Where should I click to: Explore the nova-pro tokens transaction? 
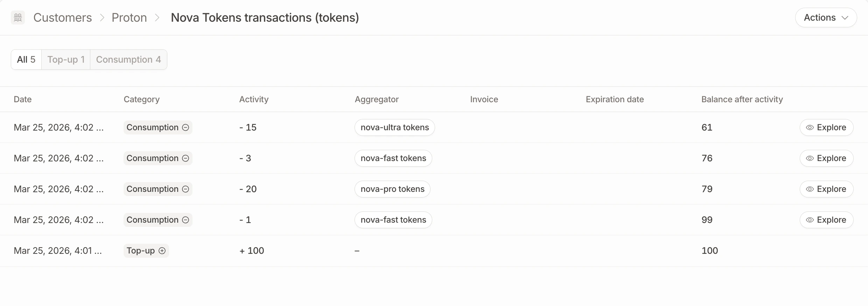click(826, 189)
